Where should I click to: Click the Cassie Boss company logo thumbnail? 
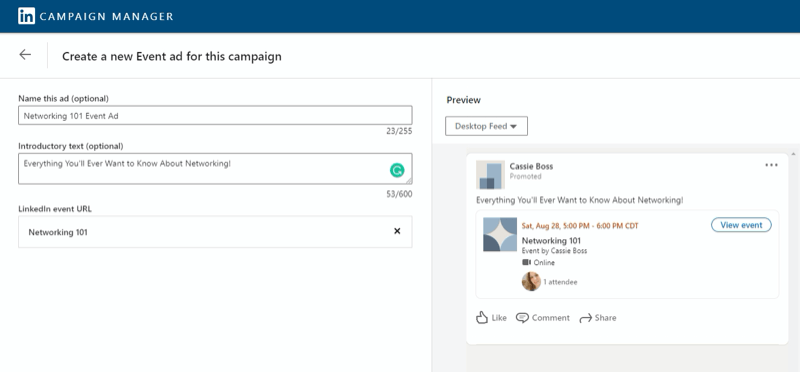[490, 175]
